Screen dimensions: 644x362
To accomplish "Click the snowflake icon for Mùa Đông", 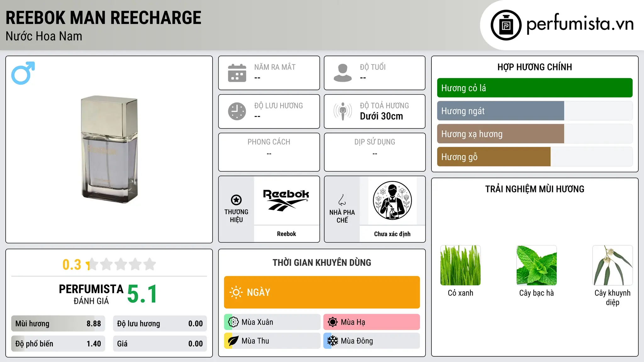I will click(x=333, y=341).
